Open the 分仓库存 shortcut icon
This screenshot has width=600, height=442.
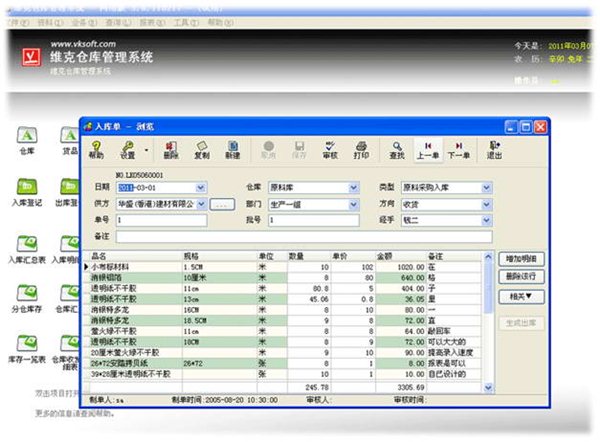[x=27, y=298]
